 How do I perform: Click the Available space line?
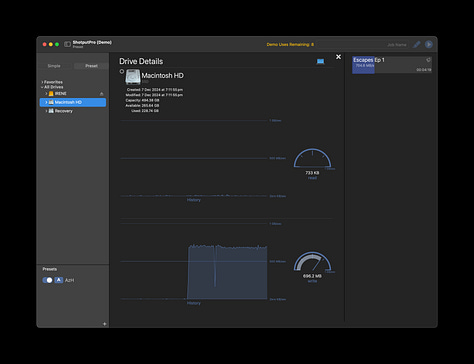(142, 106)
